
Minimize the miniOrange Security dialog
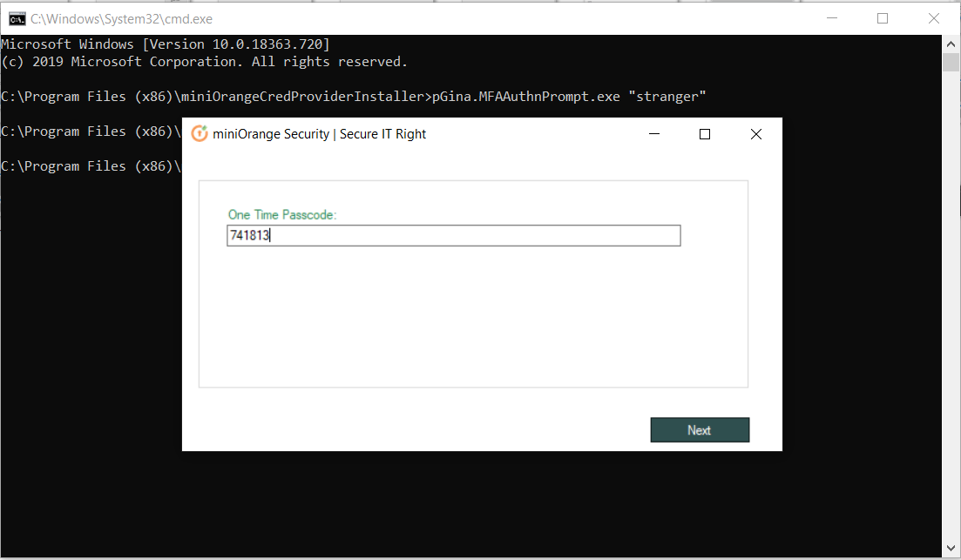click(x=654, y=133)
